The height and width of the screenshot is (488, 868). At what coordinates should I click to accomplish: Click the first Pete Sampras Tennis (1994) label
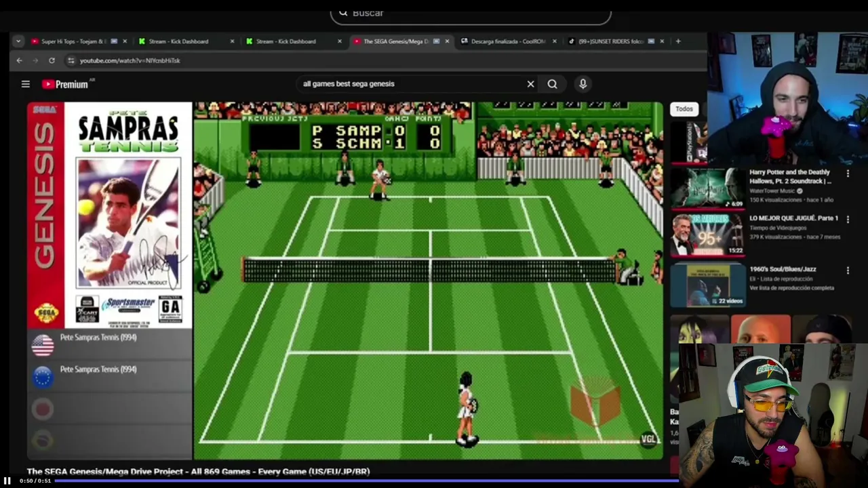click(x=98, y=338)
